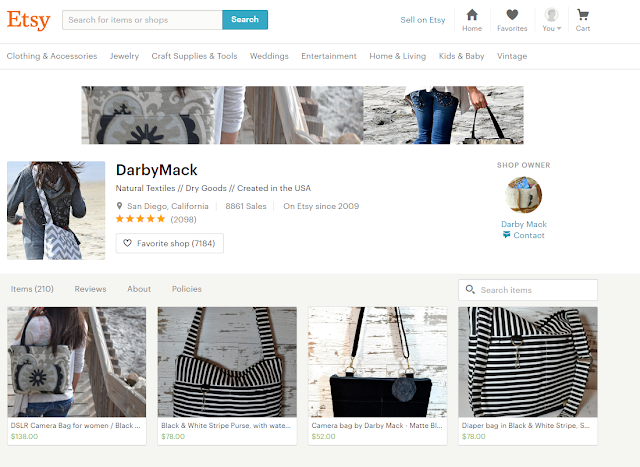Click Contact next to the chat icon

pyautogui.click(x=529, y=235)
